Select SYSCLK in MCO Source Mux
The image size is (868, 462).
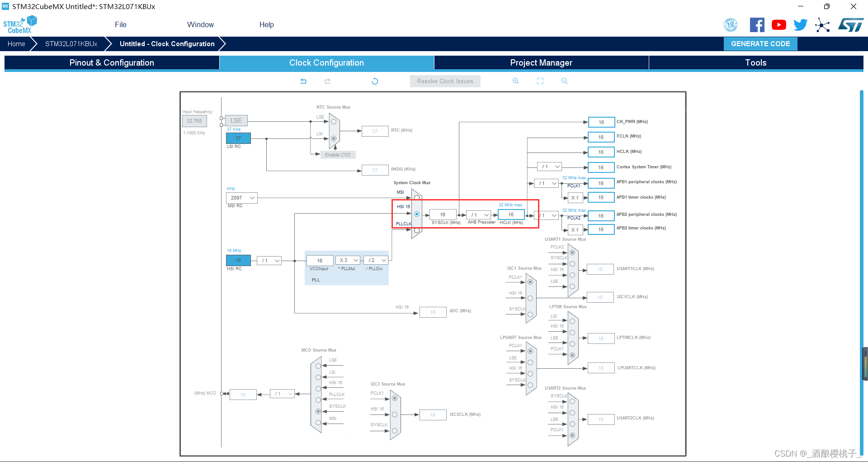[x=318, y=411]
